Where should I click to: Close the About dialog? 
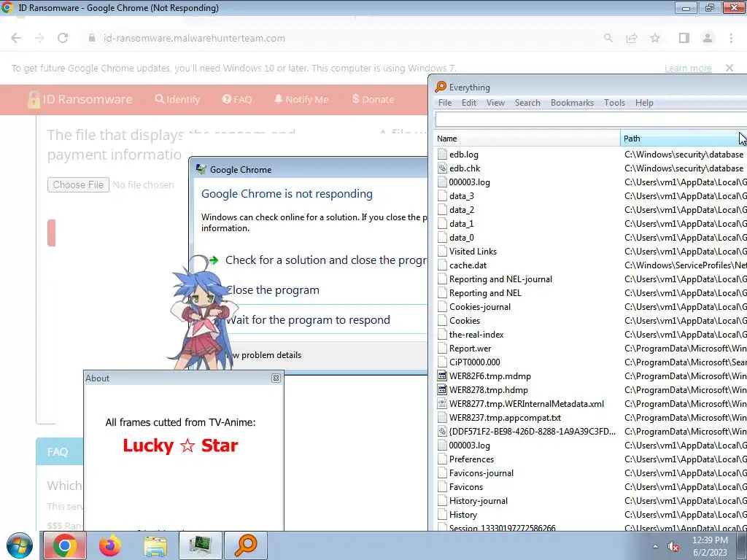276,378
